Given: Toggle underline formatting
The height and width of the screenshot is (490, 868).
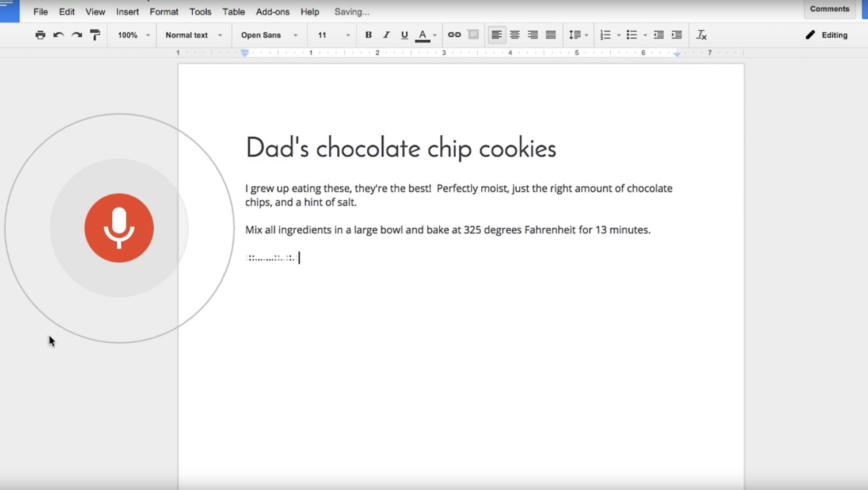Looking at the screenshot, I should point(404,35).
